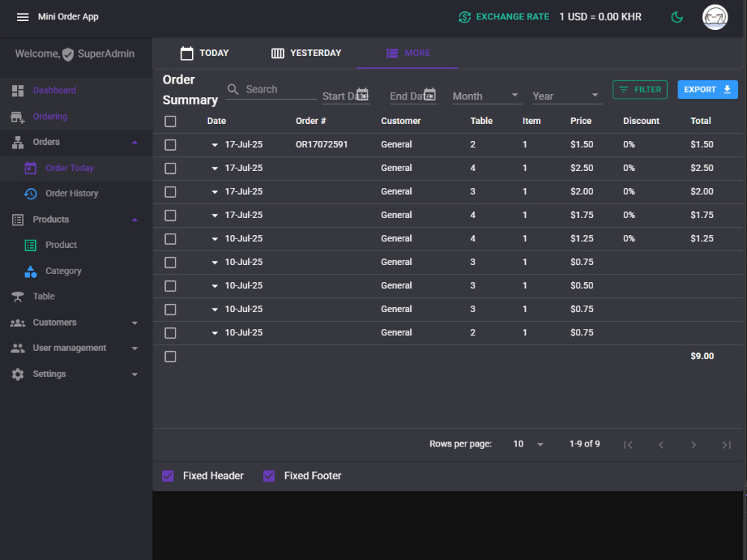Switch to the YESTERDAY tab
747x560 pixels.
[306, 53]
